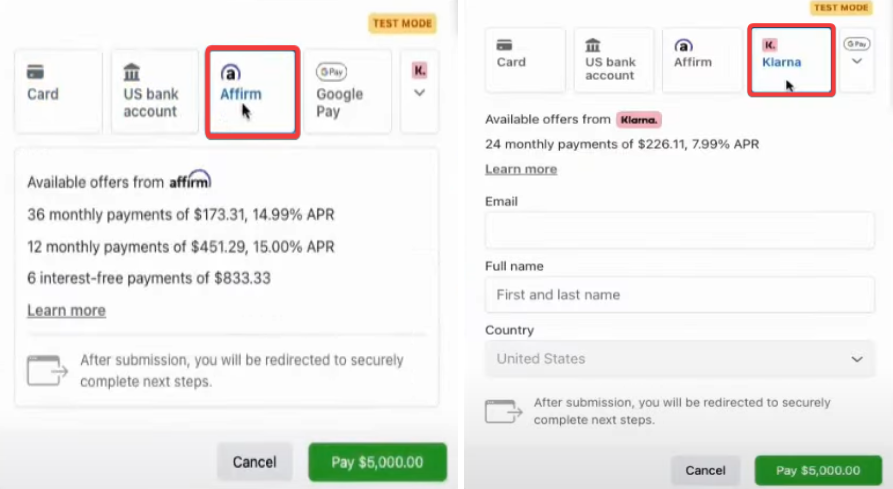Click Pay $5,000.00 in left panel

(x=377, y=462)
